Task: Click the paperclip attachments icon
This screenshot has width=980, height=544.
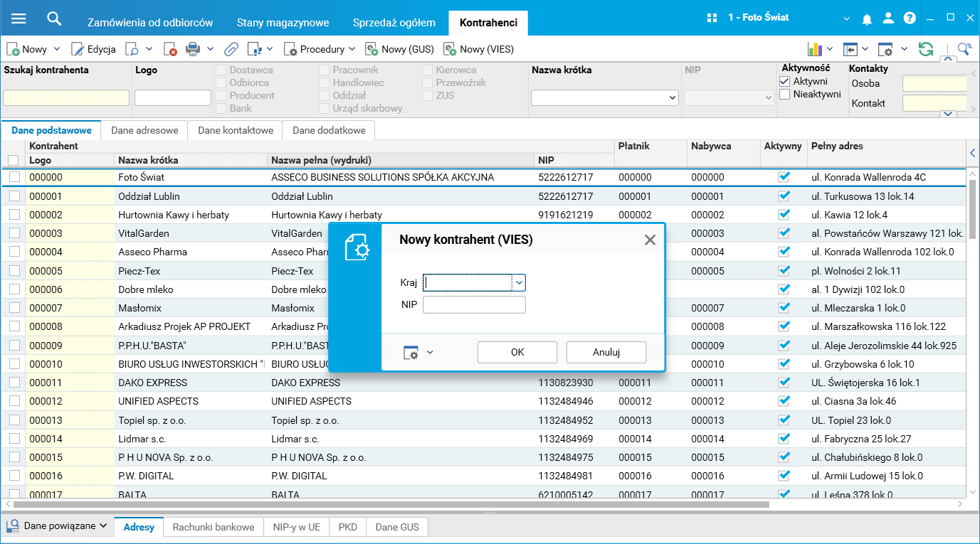Action: (x=231, y=49)
